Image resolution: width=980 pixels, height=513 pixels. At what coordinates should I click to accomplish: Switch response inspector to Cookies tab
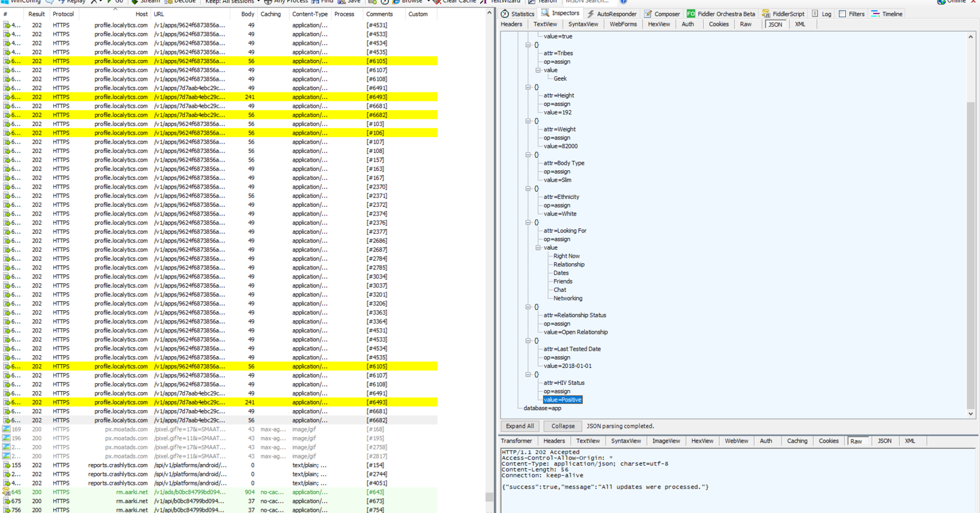click(x=828, y=441)
